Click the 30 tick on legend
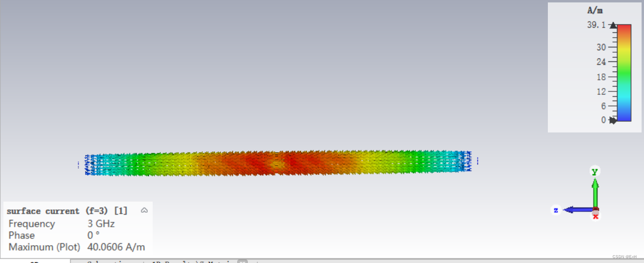The width and height of the screenshot is (644, 263). coord(601,47)
